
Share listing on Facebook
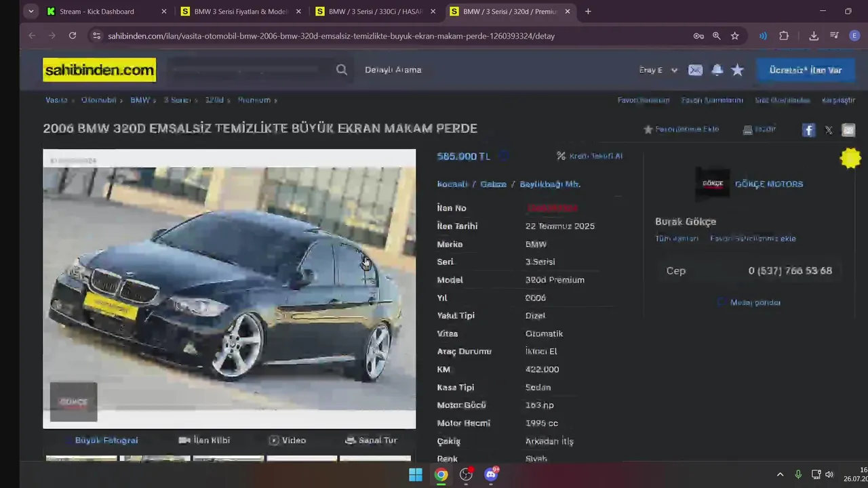coord(808,130)
